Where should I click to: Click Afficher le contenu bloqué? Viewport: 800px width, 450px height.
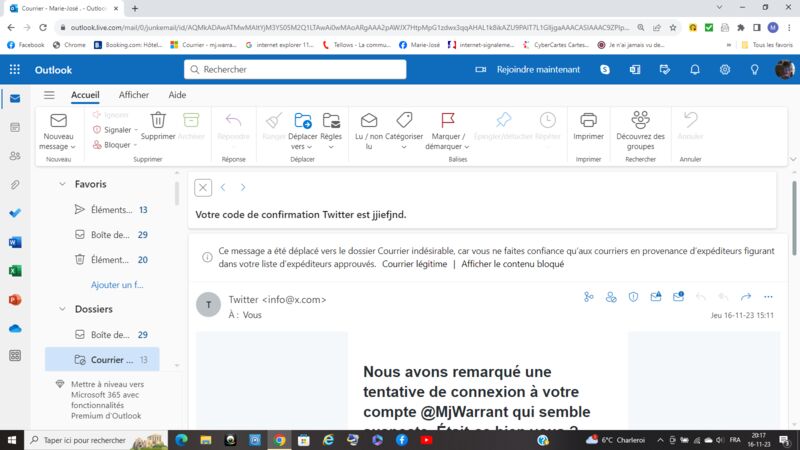click(x=512, y=264)
